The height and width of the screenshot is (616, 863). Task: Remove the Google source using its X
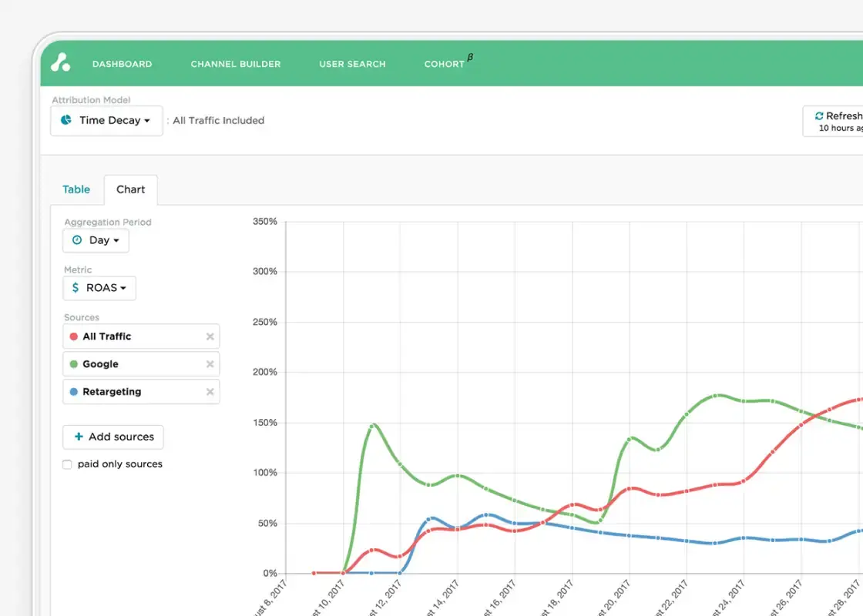coord(209,363)
